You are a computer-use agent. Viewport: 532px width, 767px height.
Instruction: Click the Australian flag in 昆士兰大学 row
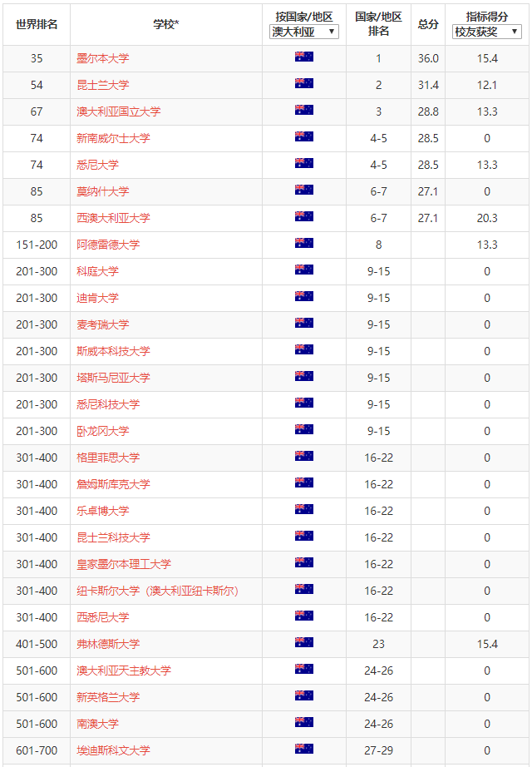[304, 83]
